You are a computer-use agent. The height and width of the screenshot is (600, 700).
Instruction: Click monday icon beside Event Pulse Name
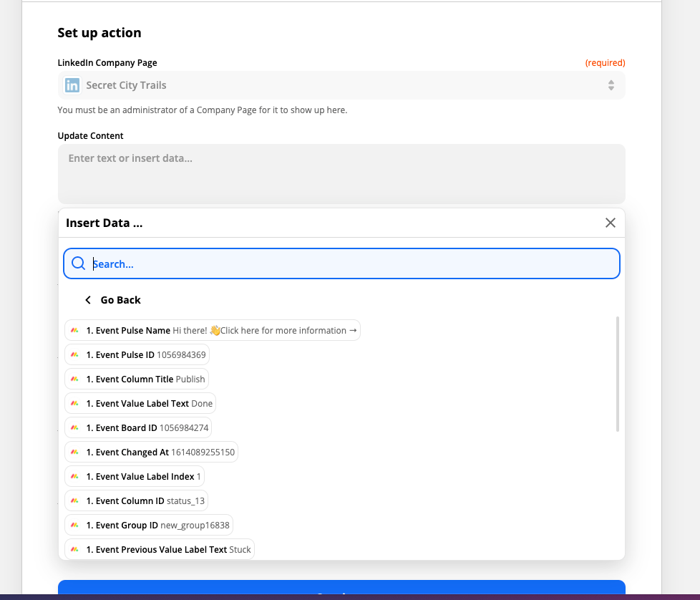pyautogui.click(x=74, y=330)
